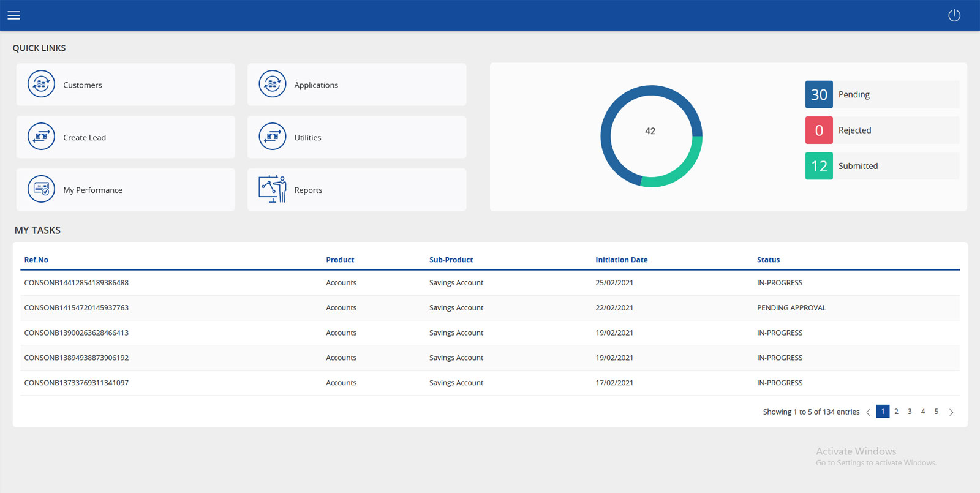Open the Create Lead label
The width and height of the screenshot is (980, 493).
pyautogui.click(x=85, y=138)
